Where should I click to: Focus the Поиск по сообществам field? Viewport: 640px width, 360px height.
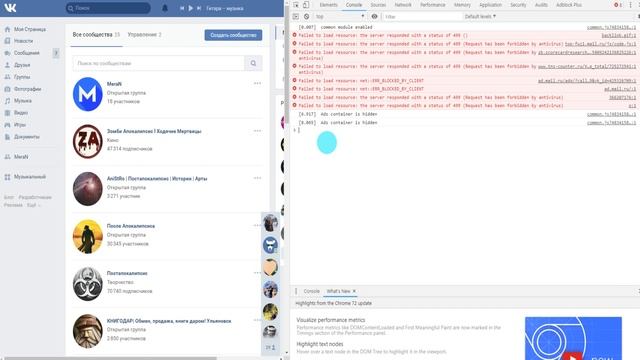click(158, 63)
